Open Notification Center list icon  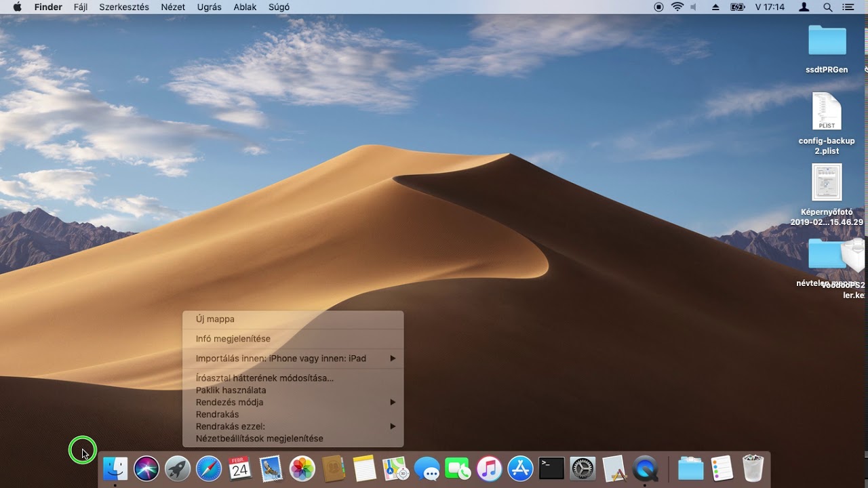[x=848, y=7]
